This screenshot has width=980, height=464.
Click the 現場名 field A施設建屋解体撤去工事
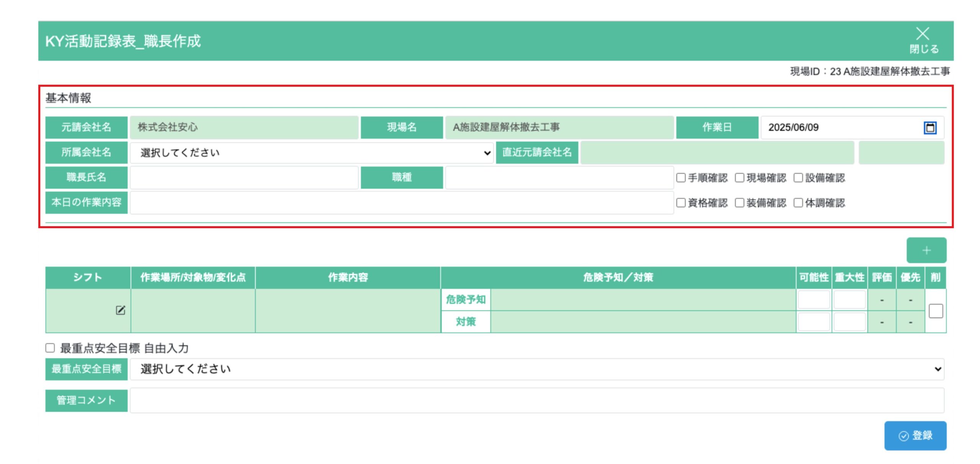(559, 127)
